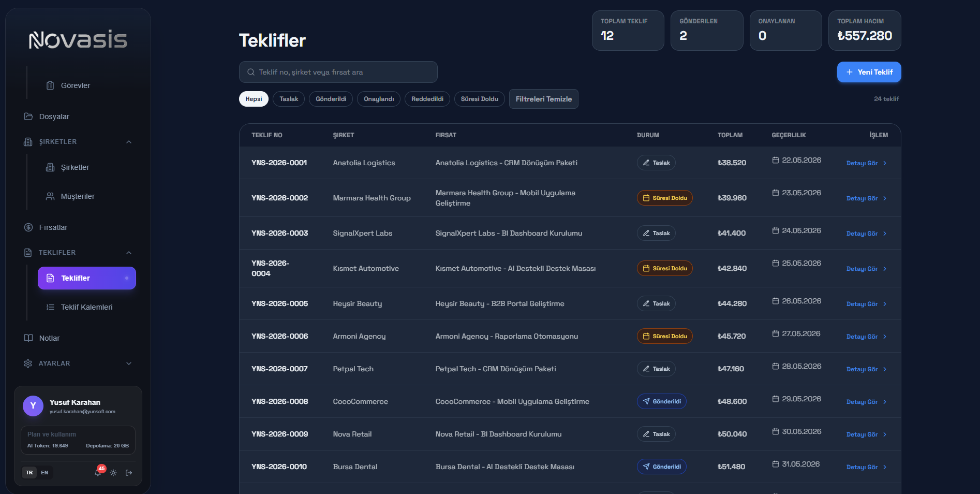Expand the AYARLAR sidebar section
The height and width of the screenshot is (494, 980).
[129, 364]
